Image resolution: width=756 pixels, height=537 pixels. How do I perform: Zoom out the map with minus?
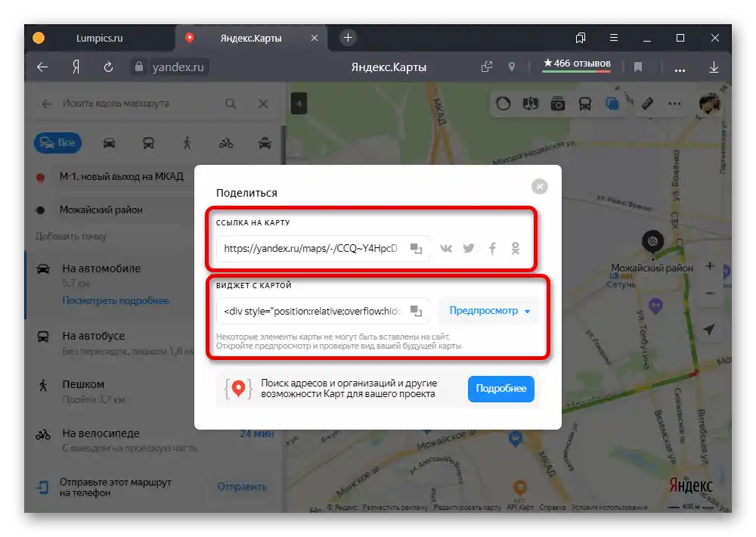(710, 293)
